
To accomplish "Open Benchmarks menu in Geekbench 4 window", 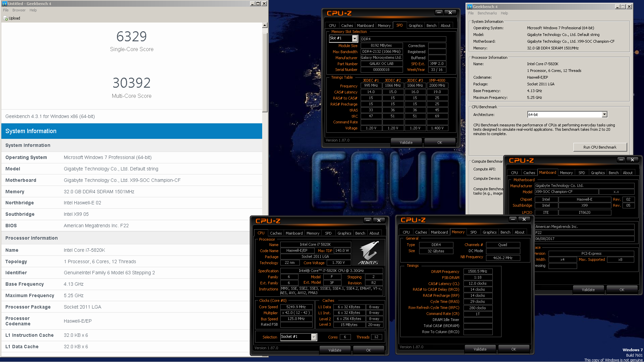I will (487, 13).
